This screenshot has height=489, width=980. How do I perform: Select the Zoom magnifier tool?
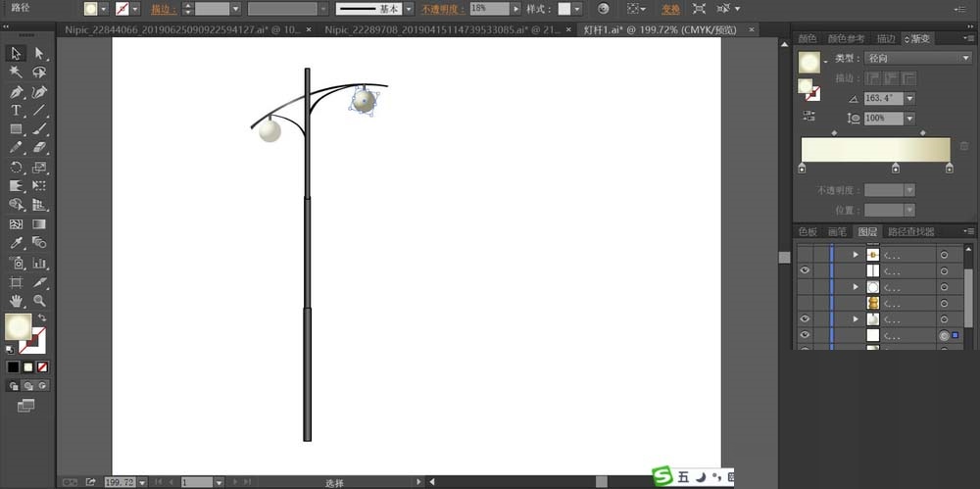click(39, 300)
